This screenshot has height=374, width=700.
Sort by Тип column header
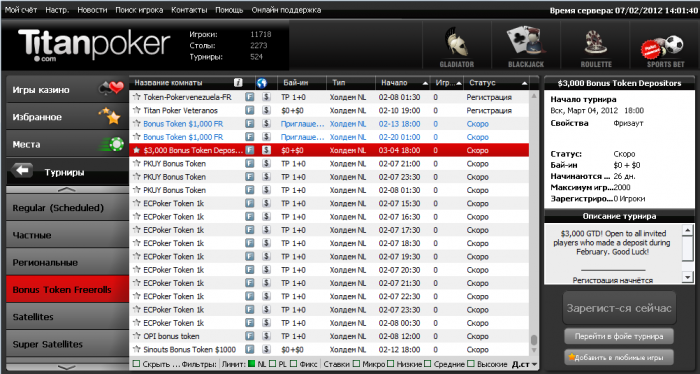tap(338, 83)
